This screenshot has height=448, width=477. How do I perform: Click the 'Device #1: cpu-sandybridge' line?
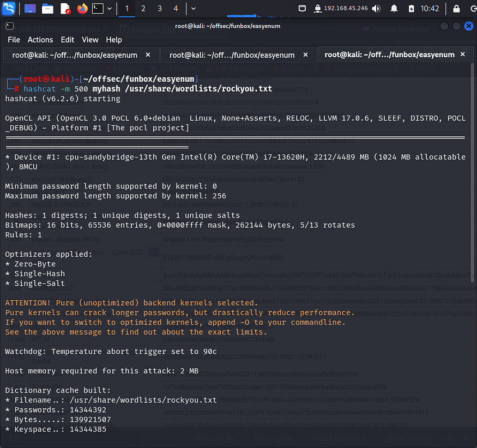[235, 162]
